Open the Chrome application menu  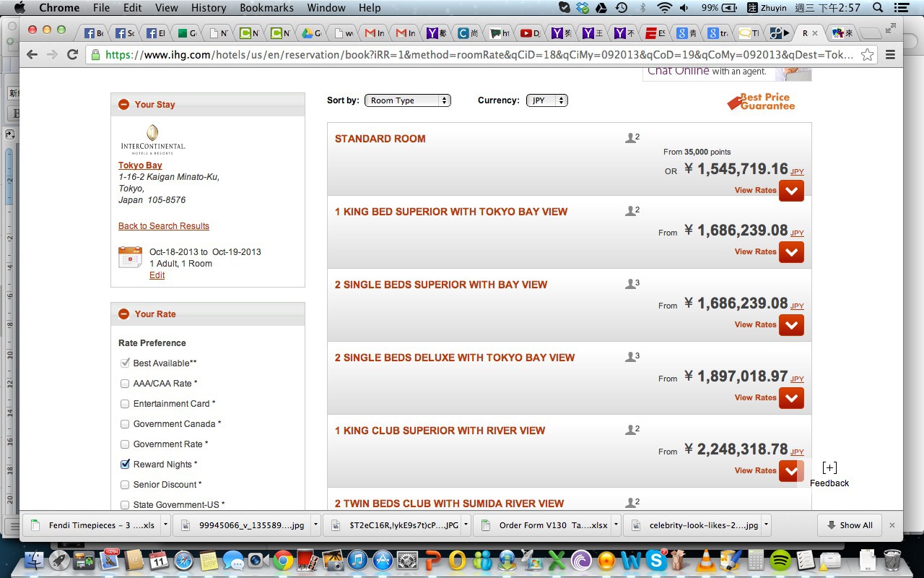point(59,8)
